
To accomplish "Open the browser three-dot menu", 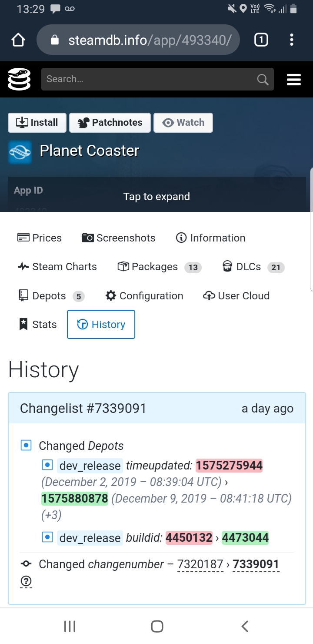I will coord(292,40).
